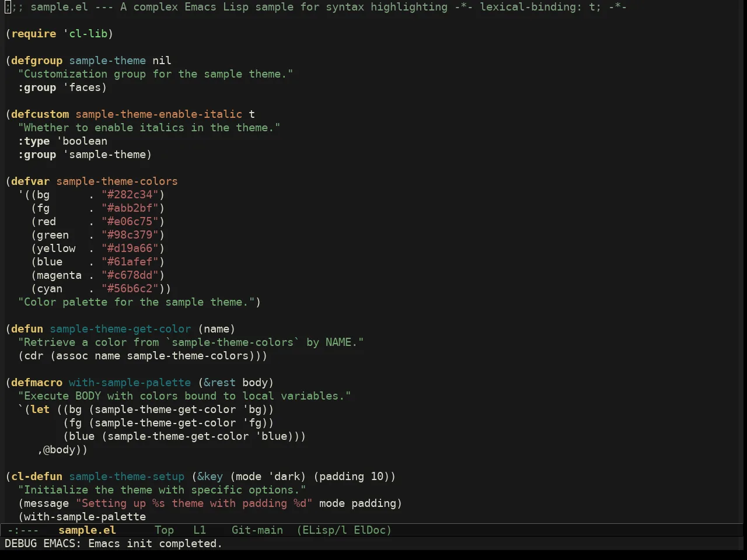Click the lexical-binding header comment on first line
The height and width of the screenshot is (560, 747).
point(540,6)
